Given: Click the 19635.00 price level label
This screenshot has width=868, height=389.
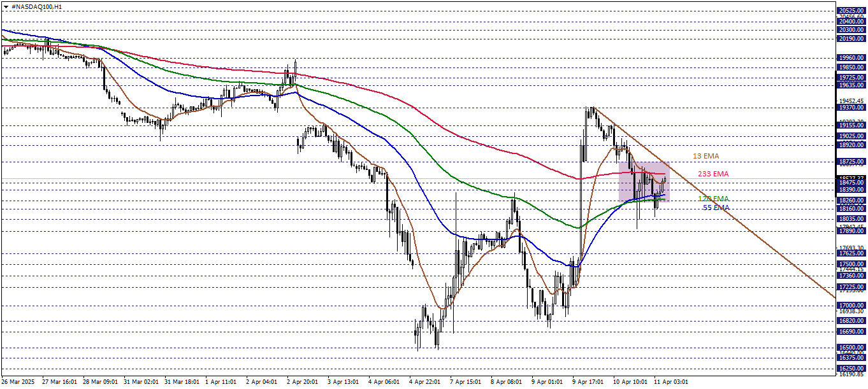Looking at the screenshot, I should [x=852, y=85].
